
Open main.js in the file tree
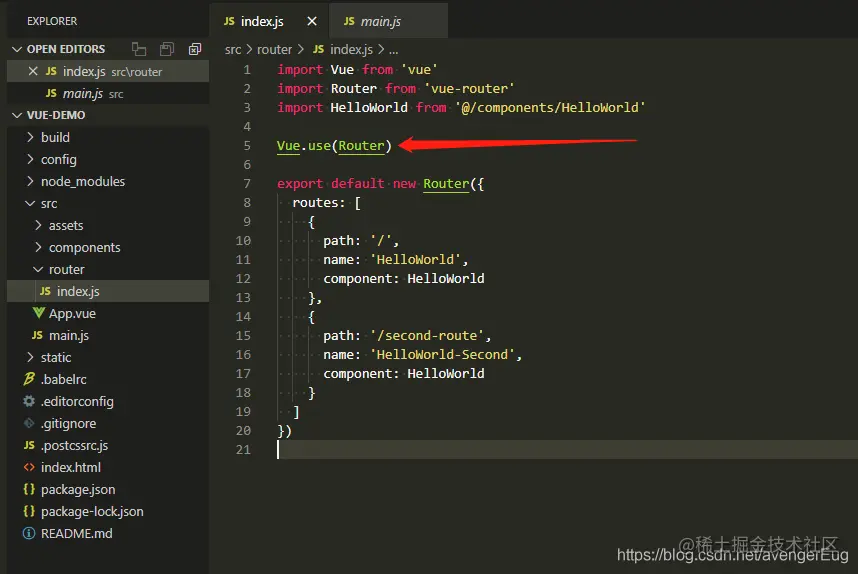click(x=108, y=335)
